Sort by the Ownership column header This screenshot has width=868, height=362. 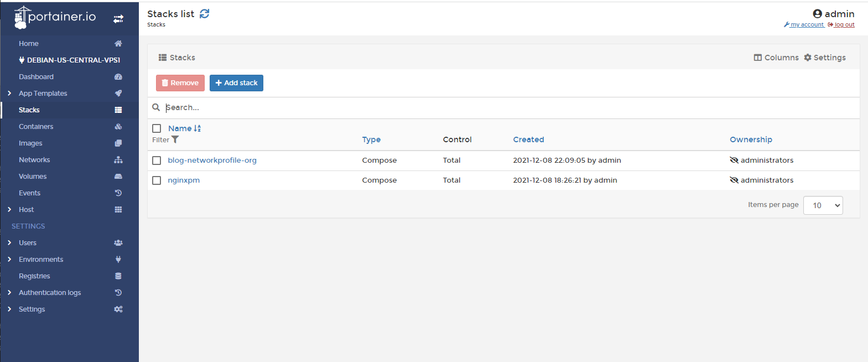[751, 139]
